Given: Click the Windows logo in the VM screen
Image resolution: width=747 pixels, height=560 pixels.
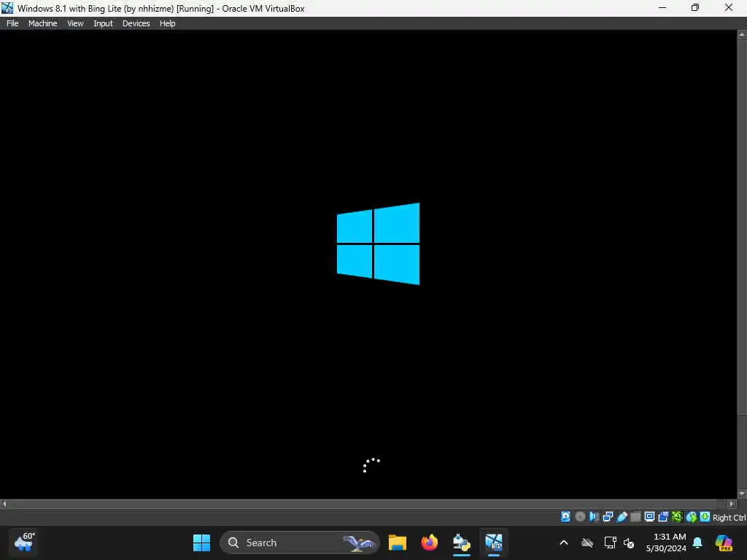Looking at the screenshot, I should 379,244.
